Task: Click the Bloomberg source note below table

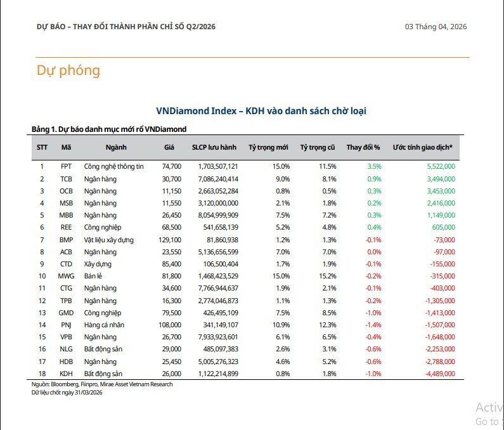Action: click(x=101, y=384)
